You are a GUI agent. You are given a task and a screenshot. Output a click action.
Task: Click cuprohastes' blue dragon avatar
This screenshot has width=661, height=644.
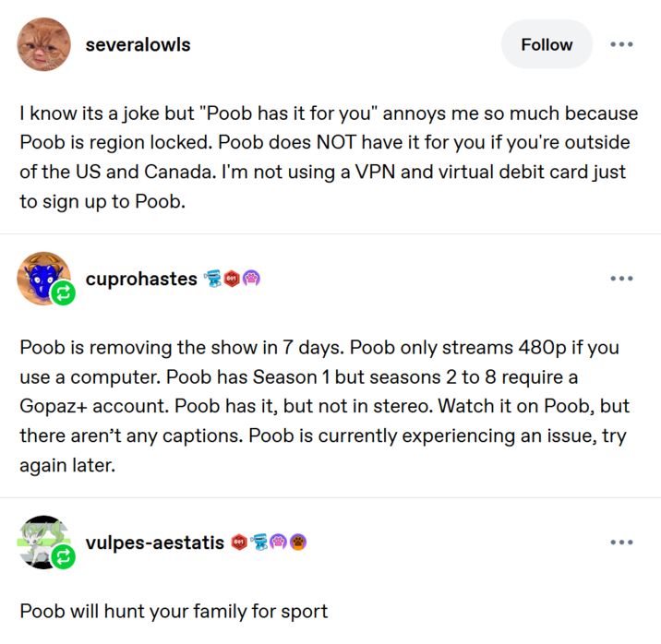click(42, 277)
